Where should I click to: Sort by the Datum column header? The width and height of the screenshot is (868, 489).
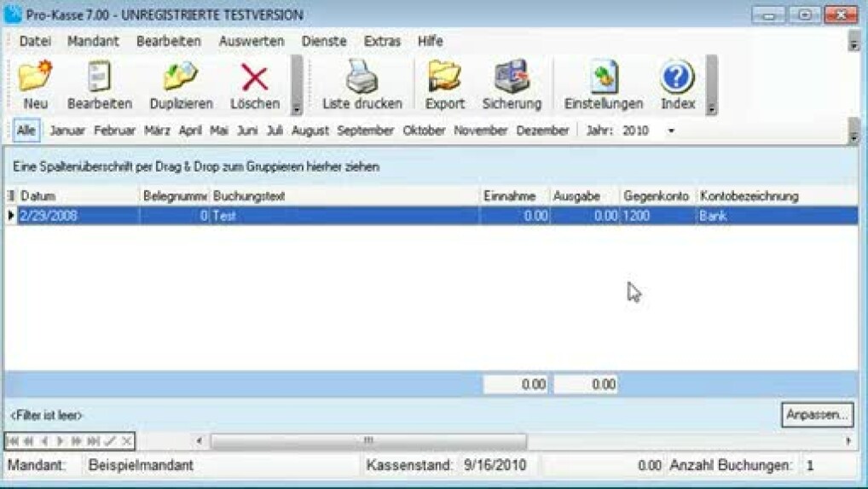point(77,196)
